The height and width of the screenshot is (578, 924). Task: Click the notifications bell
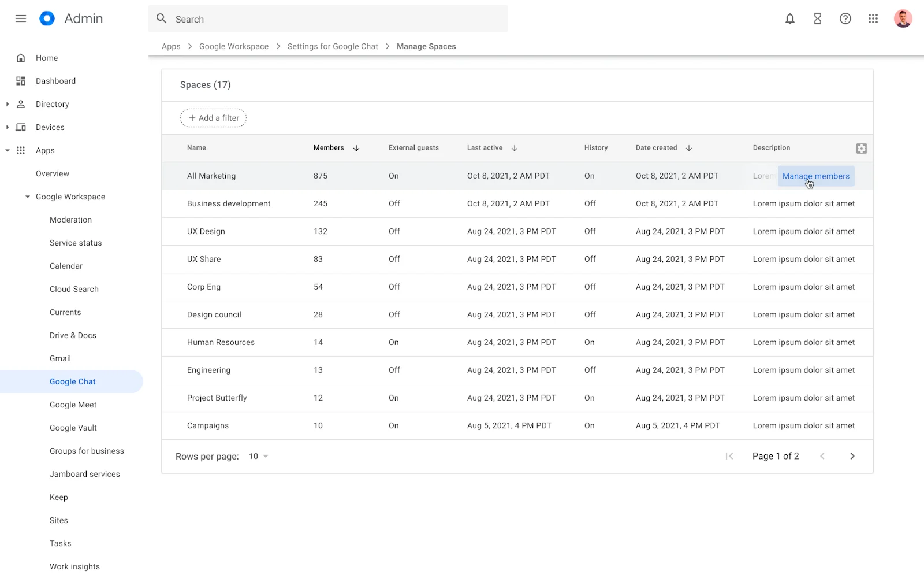pos(789,18)
